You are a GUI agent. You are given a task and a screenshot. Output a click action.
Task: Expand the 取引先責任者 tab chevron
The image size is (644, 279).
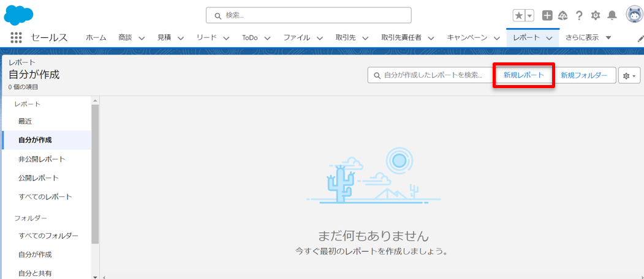click(431, 38)
